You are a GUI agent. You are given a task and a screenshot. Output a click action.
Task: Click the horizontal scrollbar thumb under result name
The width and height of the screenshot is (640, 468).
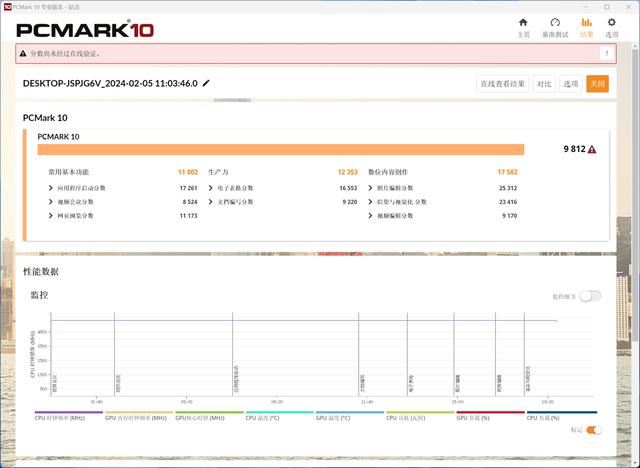[232, 100]
